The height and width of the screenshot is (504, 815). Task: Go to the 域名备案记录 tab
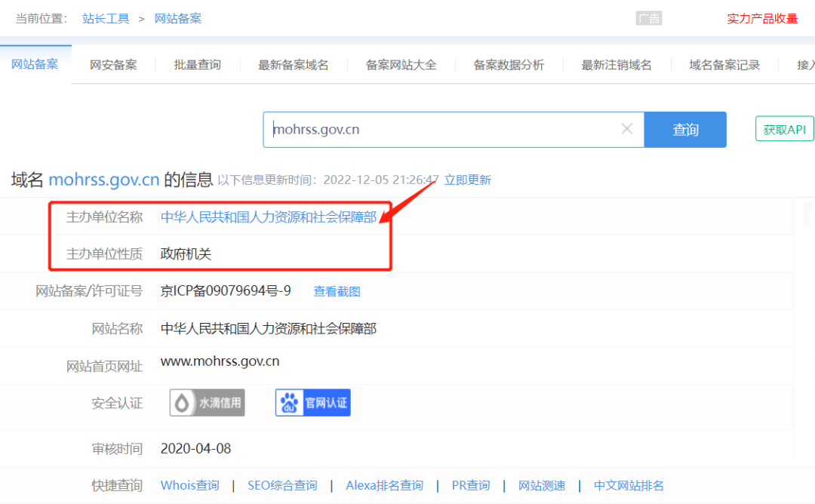724,65
